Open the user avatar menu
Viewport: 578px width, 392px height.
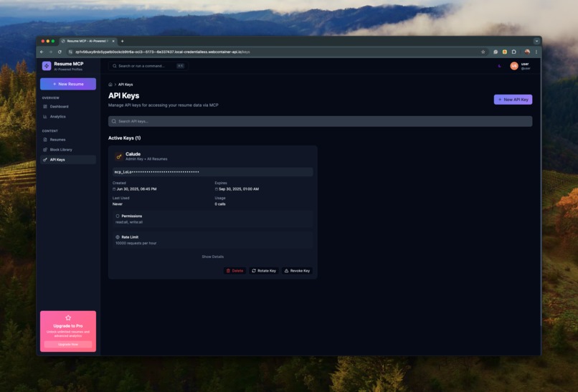click(514, 66)
